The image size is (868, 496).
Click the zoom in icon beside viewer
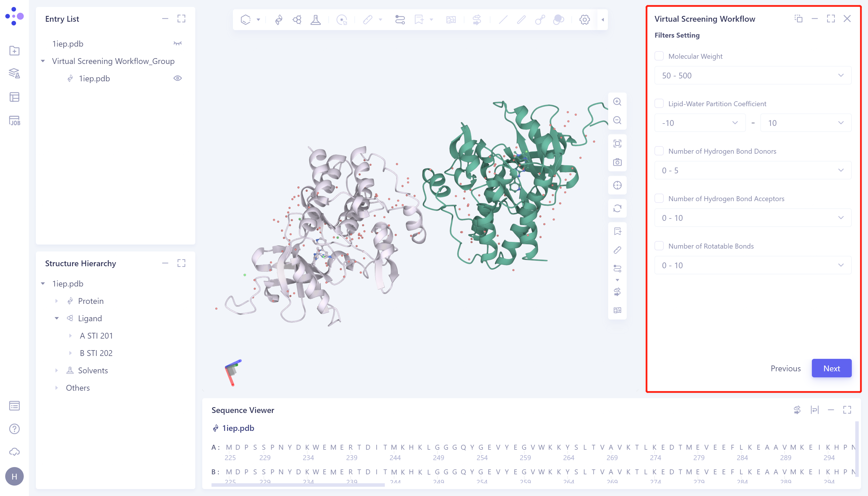coord(617,102)
